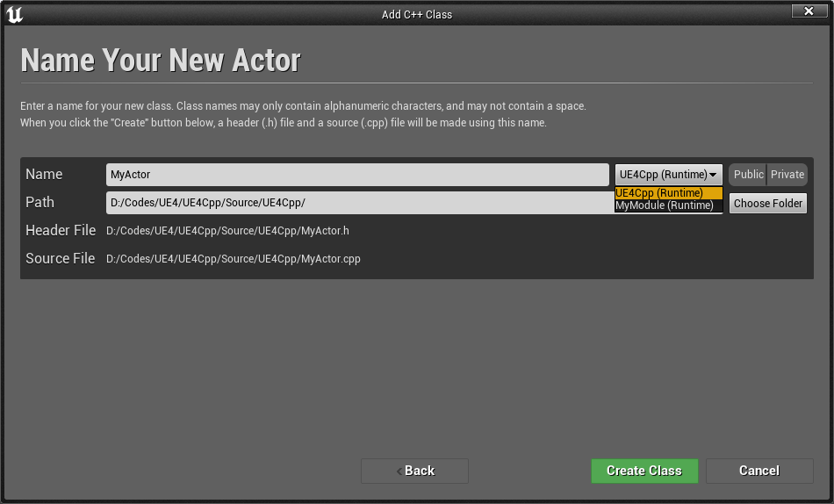Viewport: 834px width, 504px height.
Task: Edit the MyActor class name field
Action: (357, 175)
